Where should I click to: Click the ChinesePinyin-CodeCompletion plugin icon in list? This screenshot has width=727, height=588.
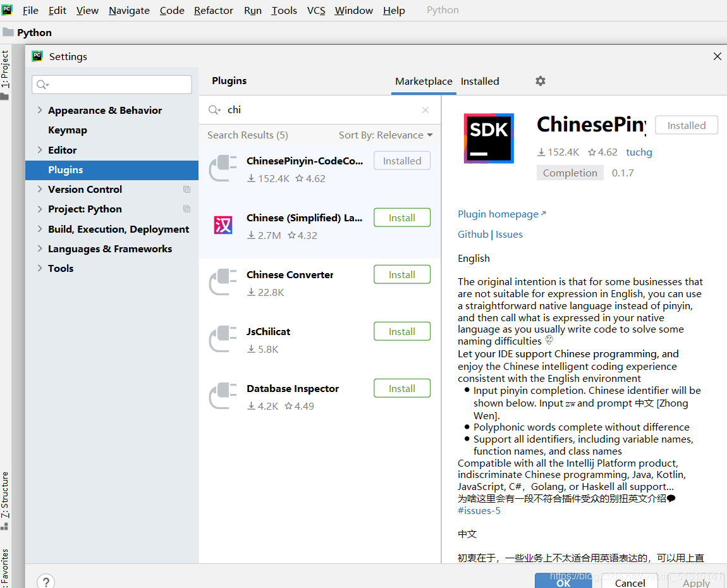point(223,168)
